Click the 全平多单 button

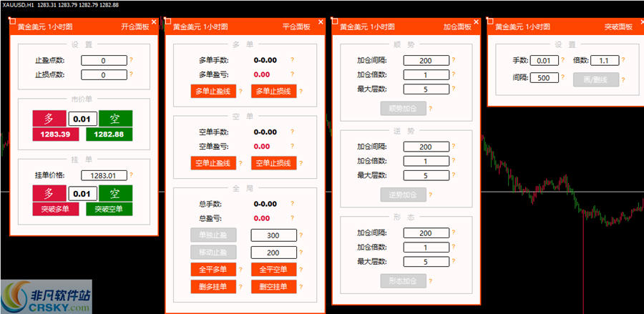point(213,269)
